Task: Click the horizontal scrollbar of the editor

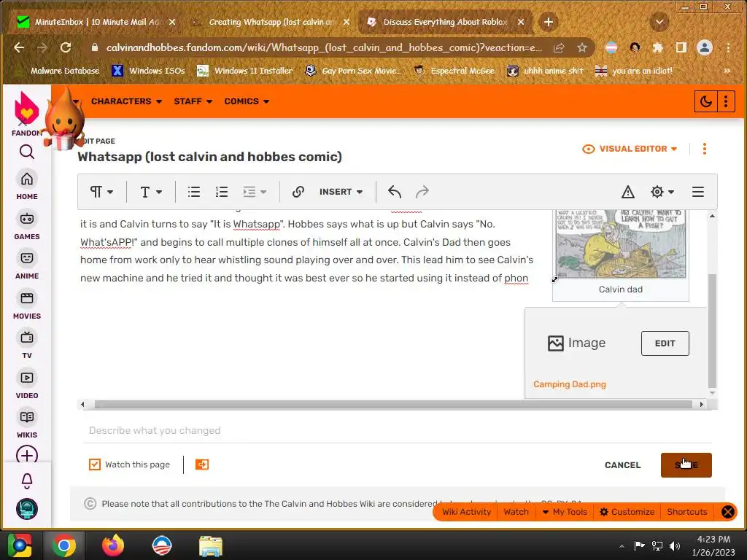Action: [x=393, y=404]
